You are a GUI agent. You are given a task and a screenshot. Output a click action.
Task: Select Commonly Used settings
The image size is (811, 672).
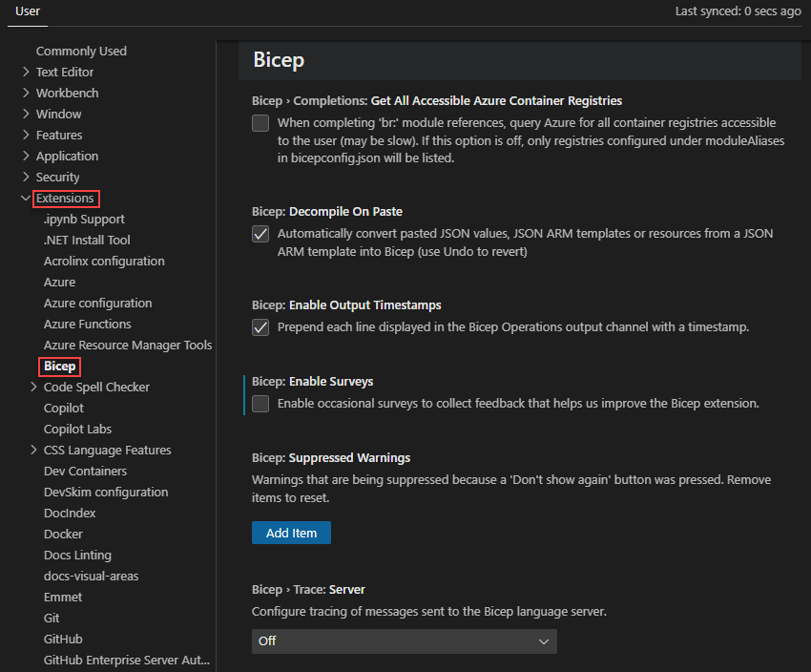(x=81, y=51)
